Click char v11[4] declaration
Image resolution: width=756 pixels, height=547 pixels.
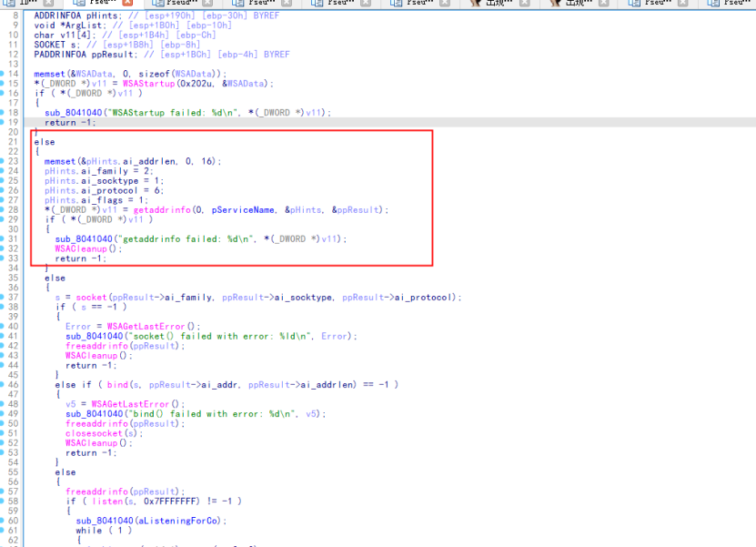click(66, 35)
